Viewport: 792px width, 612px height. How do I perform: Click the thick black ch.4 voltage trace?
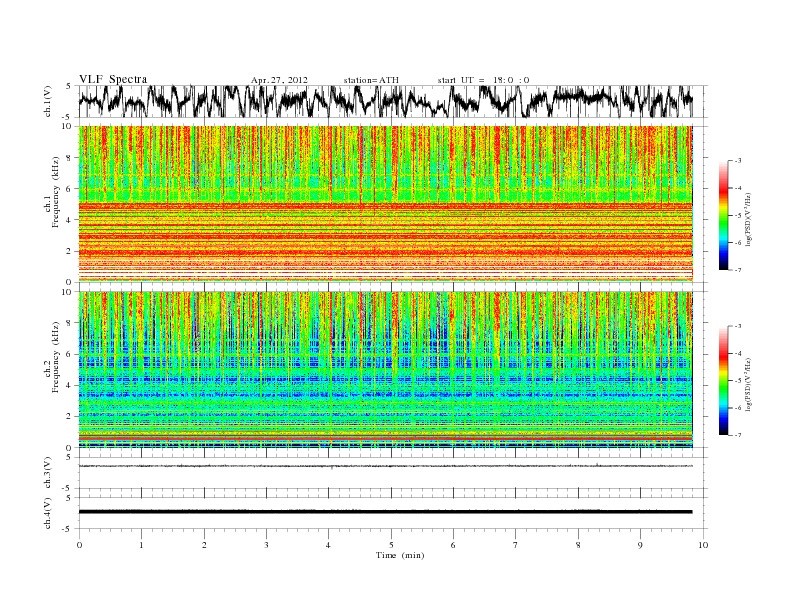[x=385, y=512]
